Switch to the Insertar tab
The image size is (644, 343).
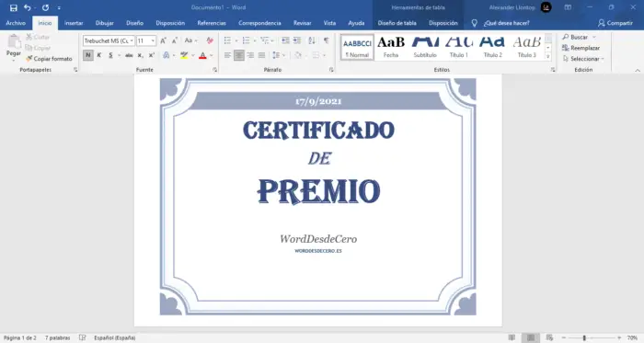tap(74, 23)
